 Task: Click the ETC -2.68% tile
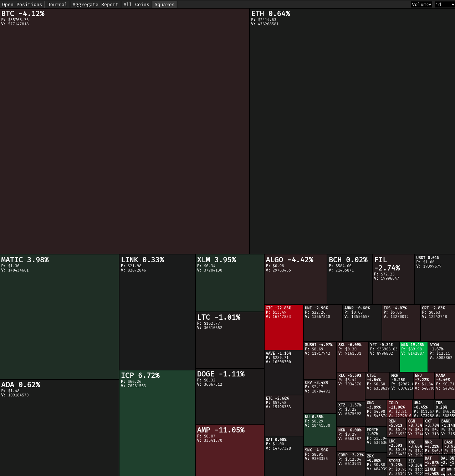coord(284,416)
